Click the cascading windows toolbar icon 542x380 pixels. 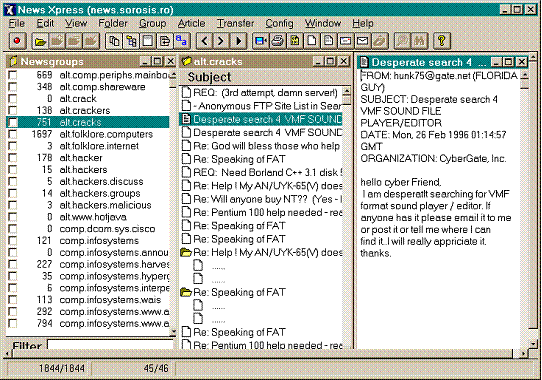pos(114,41)
